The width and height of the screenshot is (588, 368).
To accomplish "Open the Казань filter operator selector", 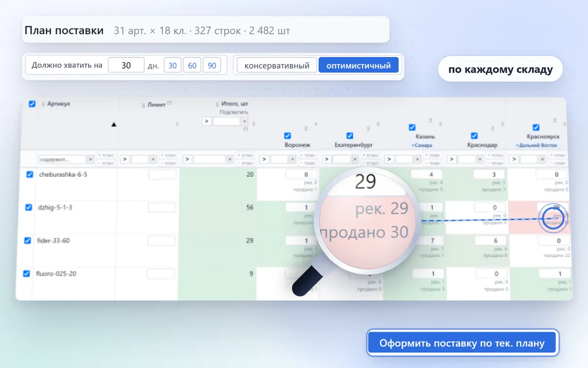I will click(389, 159).
